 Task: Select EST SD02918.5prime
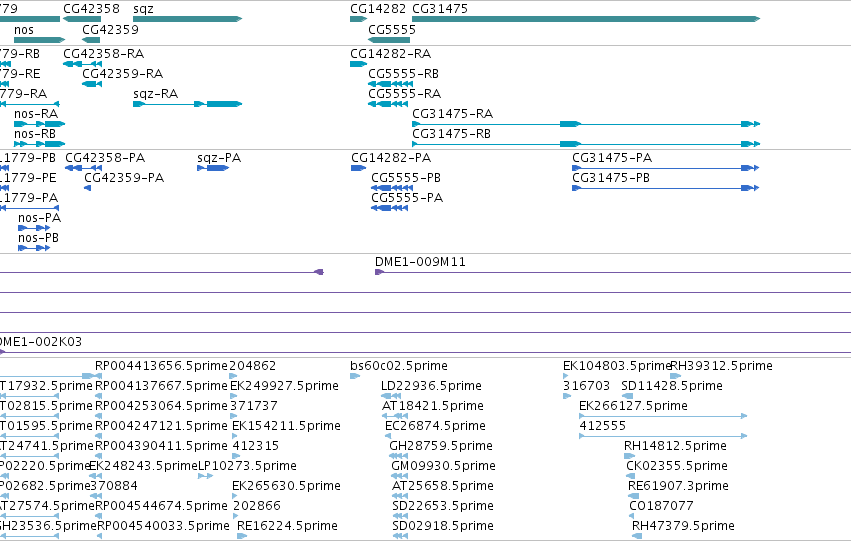(x=443, y=526)
